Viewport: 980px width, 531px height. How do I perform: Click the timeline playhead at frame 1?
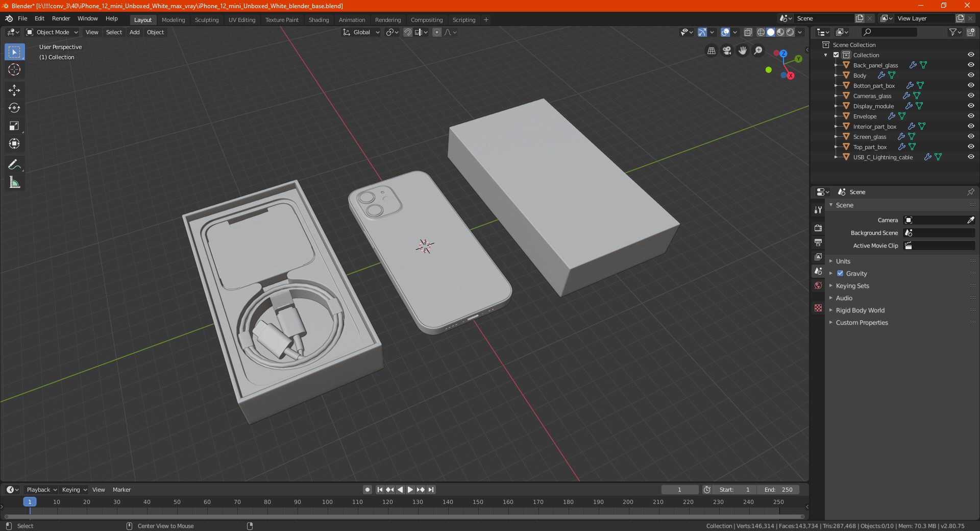coord(30,502)
